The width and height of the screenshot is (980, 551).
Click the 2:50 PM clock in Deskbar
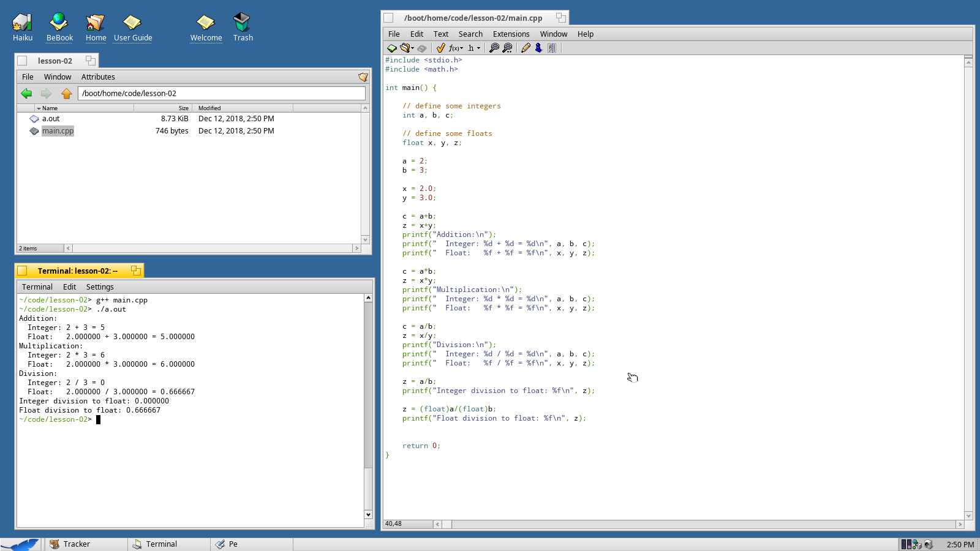(960, 544)
